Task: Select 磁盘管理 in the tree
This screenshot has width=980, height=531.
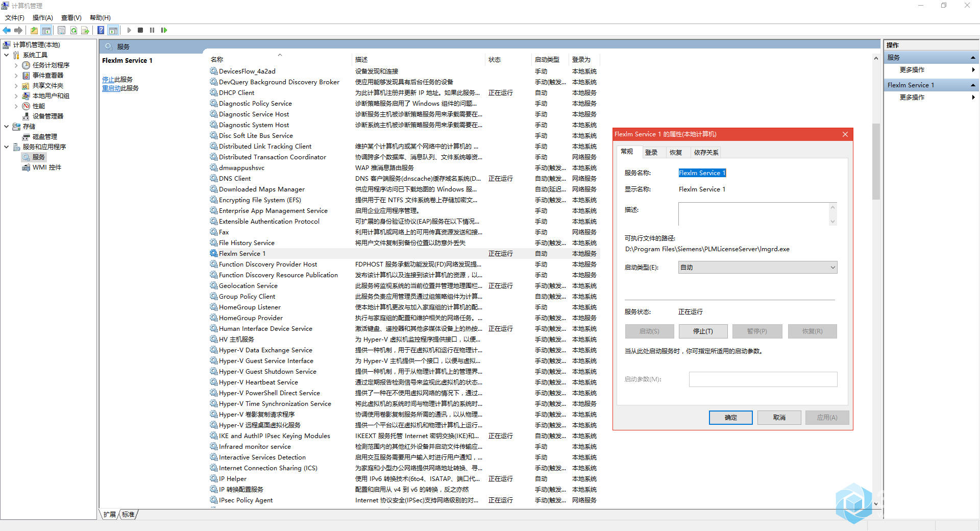Action: click(45, 137)
